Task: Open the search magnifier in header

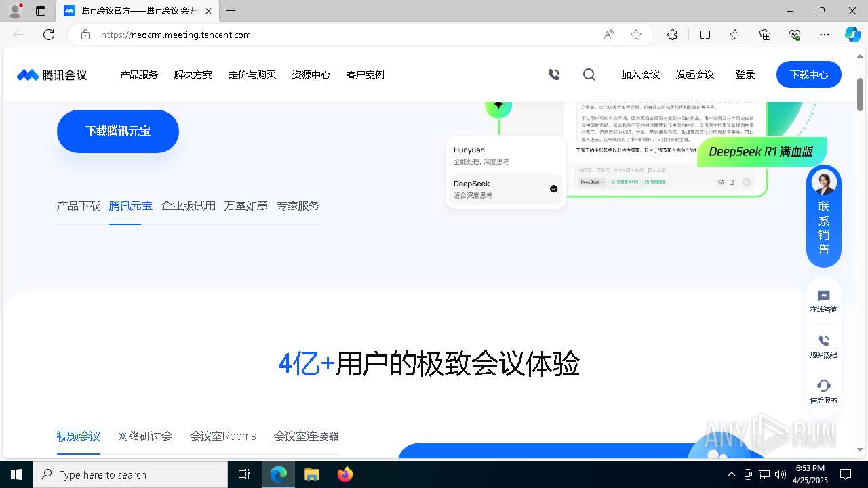Action: click(x=589, y=75)
